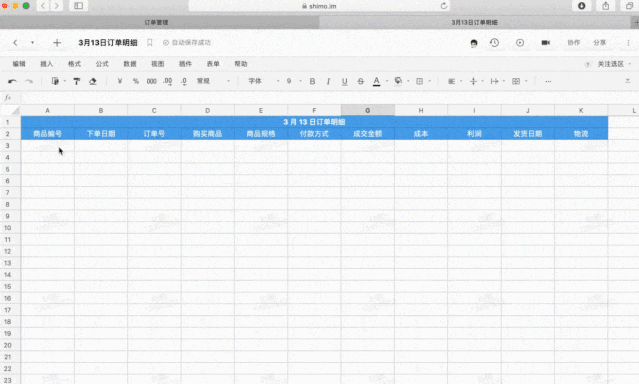Screen dimensions: 639x384
Task: Expand the borders dropdown arrow
Action: (430, 81)
